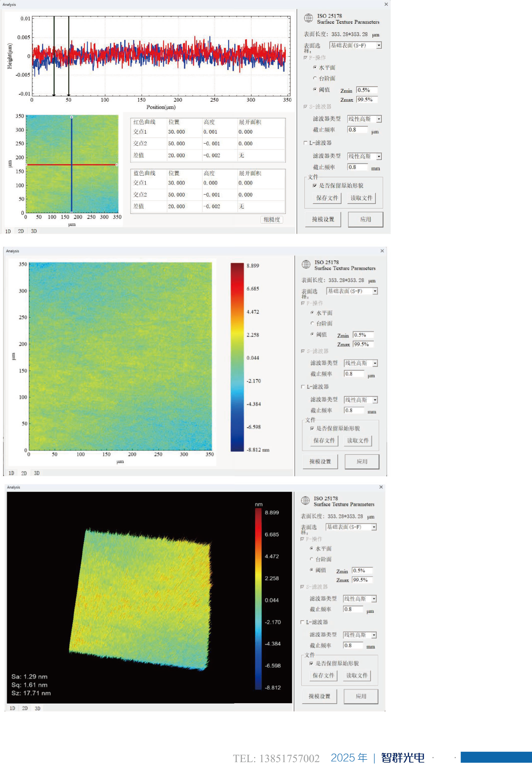This screenshot has height=764, width=532.
Task: Switch to the 1D tab under the 2D height map
Action: [x=11, y=473]
